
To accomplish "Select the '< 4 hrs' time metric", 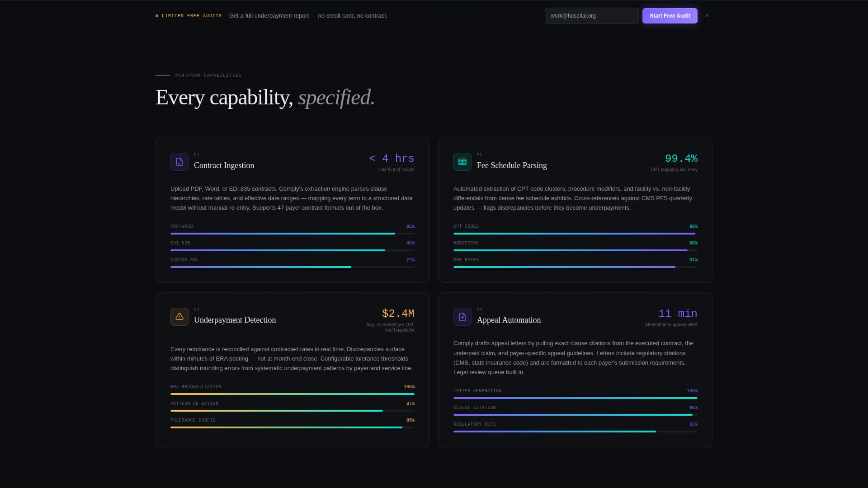I will 392,158.
